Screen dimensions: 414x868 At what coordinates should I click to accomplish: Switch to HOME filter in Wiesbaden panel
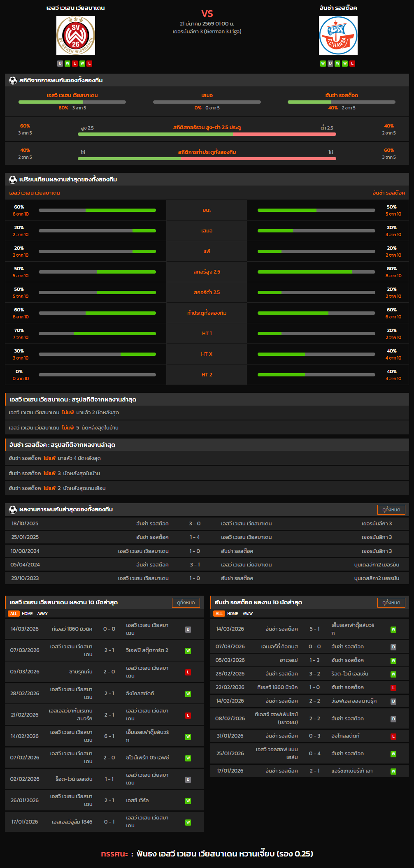coord(27,613)
